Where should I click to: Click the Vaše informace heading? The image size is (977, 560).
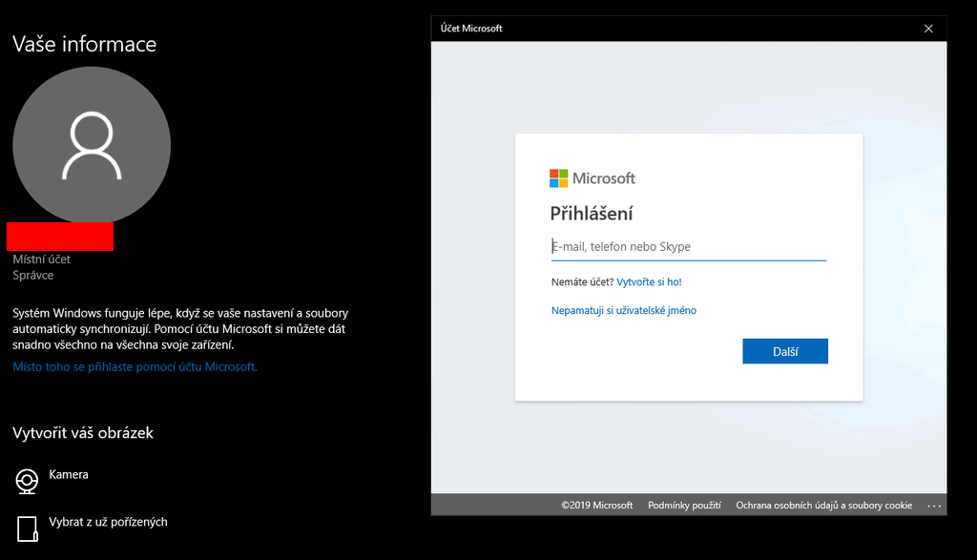[x=84, y=44]
